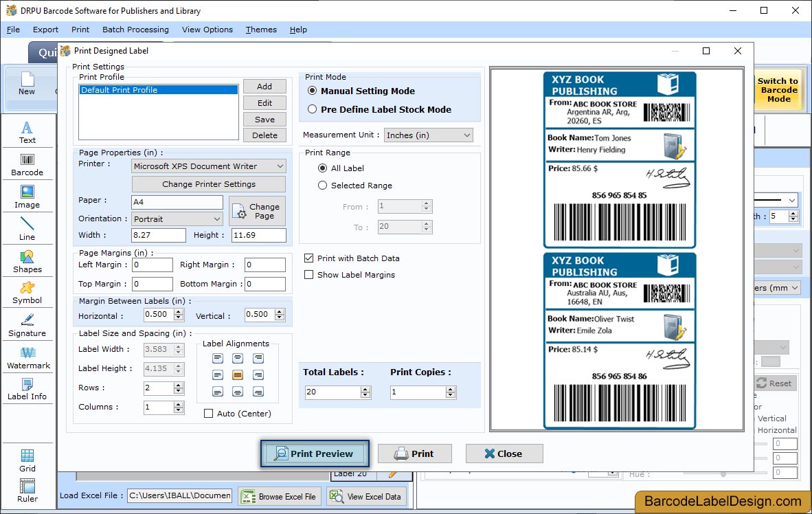
Task: Open the Print menu
Action: [80, 30]
